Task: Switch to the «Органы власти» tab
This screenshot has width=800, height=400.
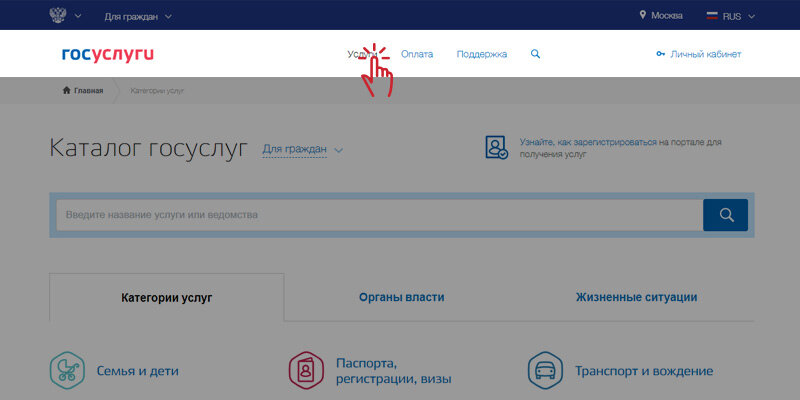Action: tap(402, 297)
